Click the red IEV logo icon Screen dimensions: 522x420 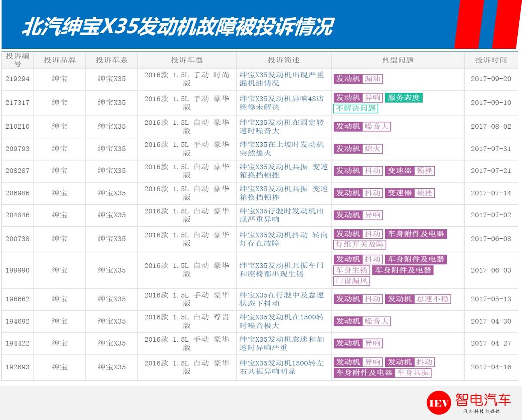tap(439, 404)
